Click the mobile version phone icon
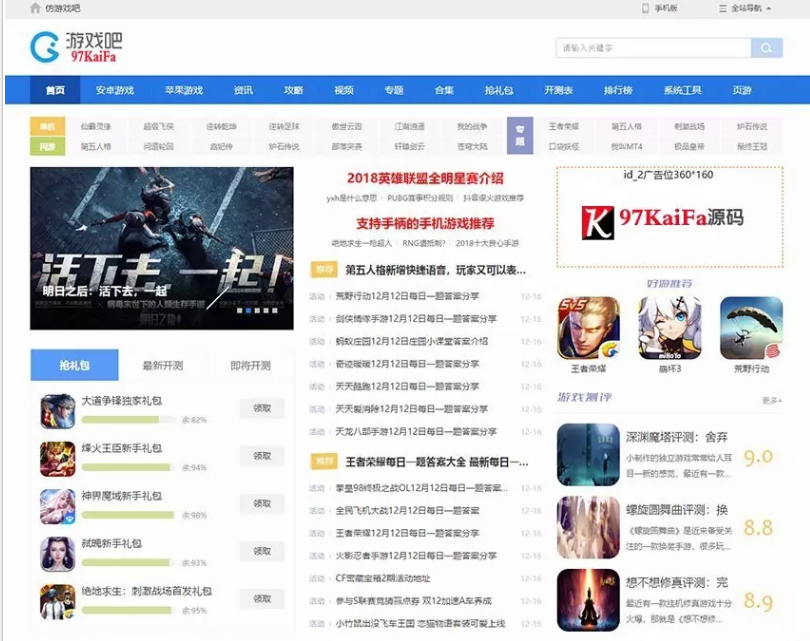The width and height of the screenshot is (810, 641). point(645,8)
